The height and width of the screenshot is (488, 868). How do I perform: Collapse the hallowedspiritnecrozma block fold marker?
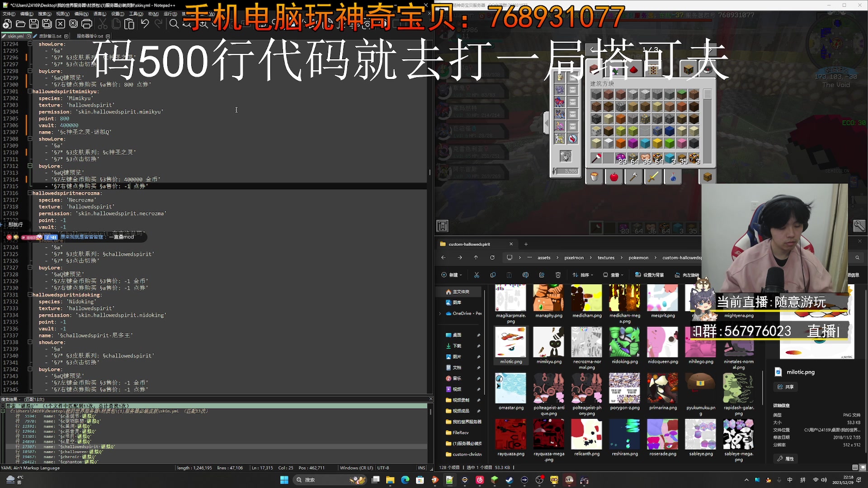30,193
